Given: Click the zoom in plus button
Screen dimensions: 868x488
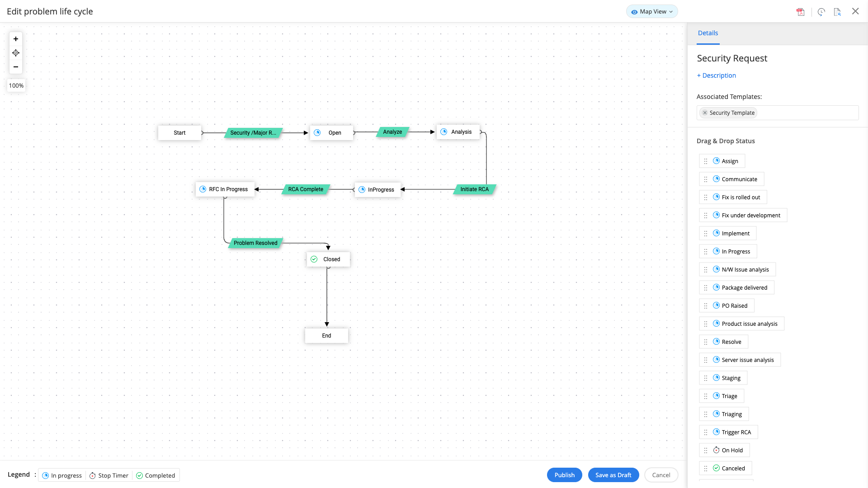Looking at the screenshot, I should pos(15,39).
